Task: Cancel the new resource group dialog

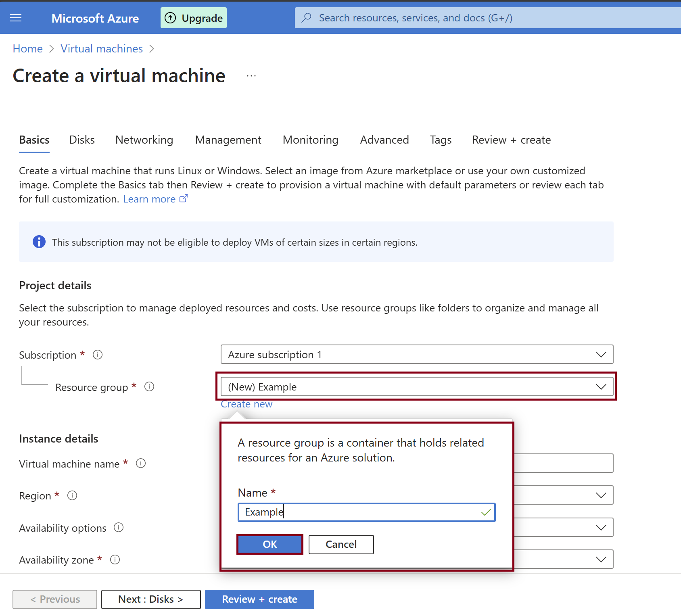Action: coord(341,544)
